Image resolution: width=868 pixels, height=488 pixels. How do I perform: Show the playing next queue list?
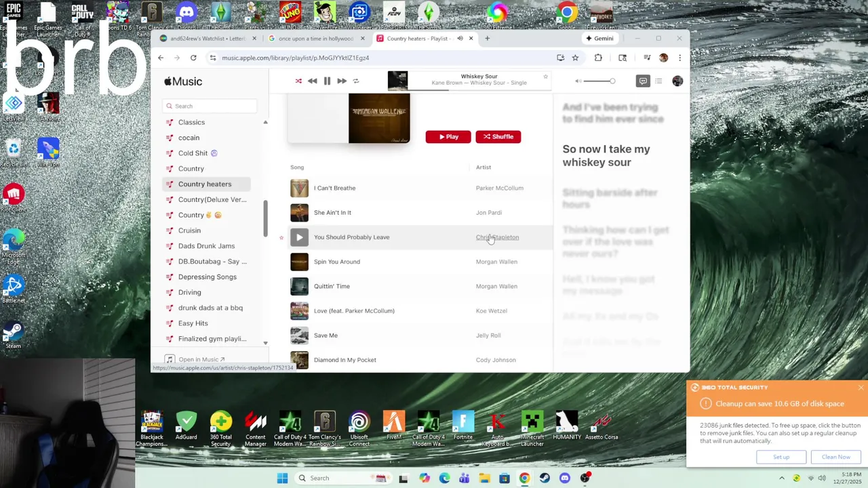click(658, 81)
